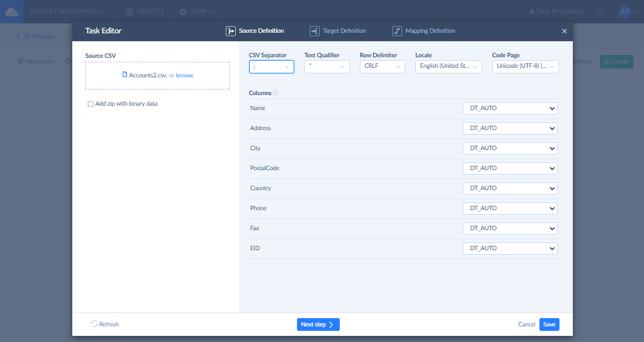Click the Source Definition step icon

pos(230,31)
